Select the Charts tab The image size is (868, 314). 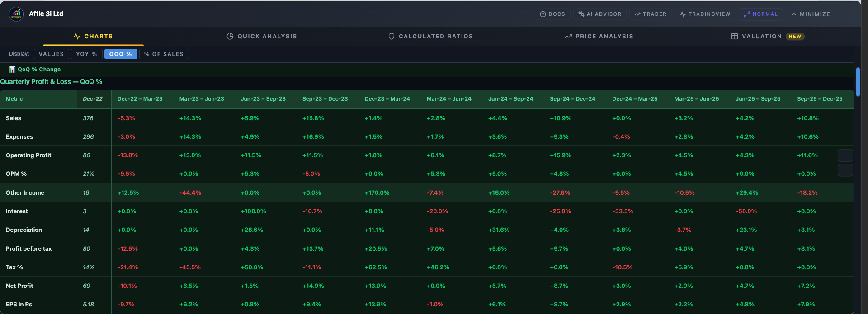[93, 37]
